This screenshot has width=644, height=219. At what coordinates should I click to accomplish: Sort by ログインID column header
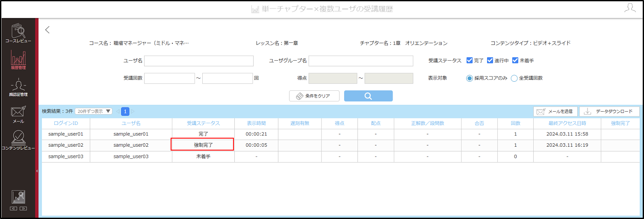66,123
